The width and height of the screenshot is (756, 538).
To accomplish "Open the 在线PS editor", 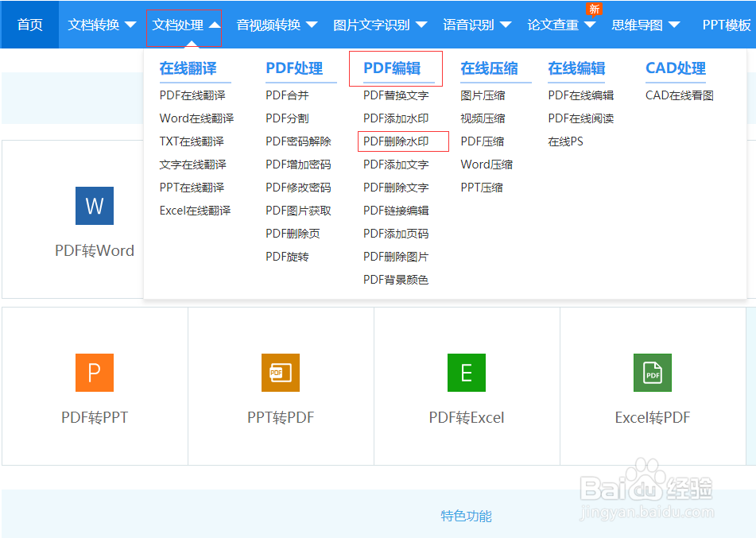I will (x=568, y=141).
